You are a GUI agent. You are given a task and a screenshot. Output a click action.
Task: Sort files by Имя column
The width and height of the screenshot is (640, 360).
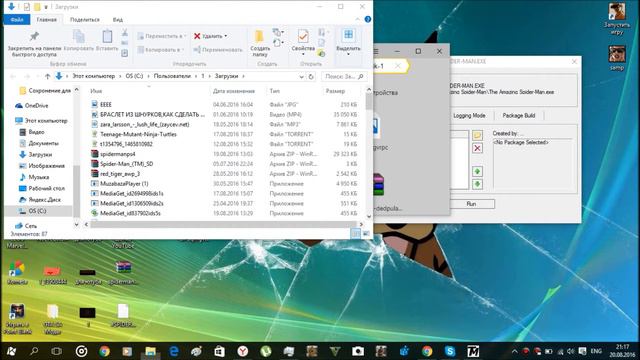tap(96, 91)
